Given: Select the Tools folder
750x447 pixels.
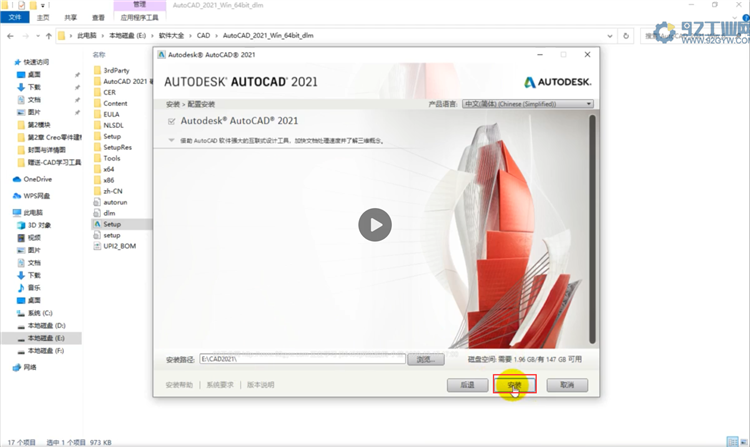Looking at the screenshot, I should [x=111, y=158].
